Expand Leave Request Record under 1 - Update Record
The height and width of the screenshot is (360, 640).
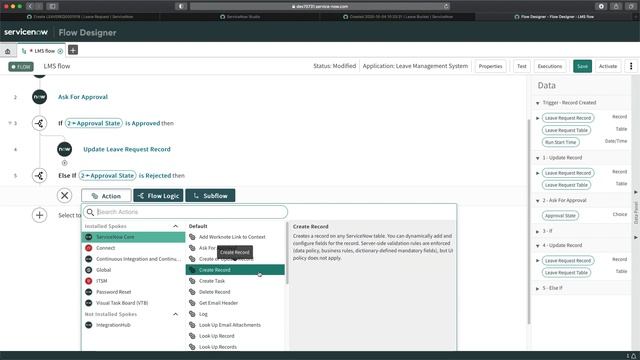coord(538,173)
